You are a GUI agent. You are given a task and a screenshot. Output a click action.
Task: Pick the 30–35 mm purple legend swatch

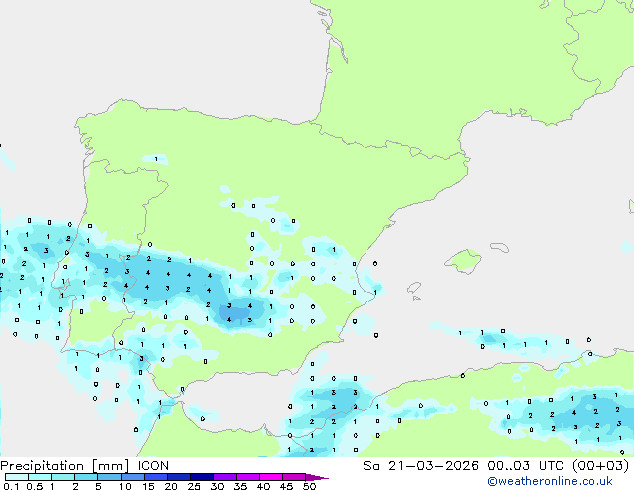(225, 477)
